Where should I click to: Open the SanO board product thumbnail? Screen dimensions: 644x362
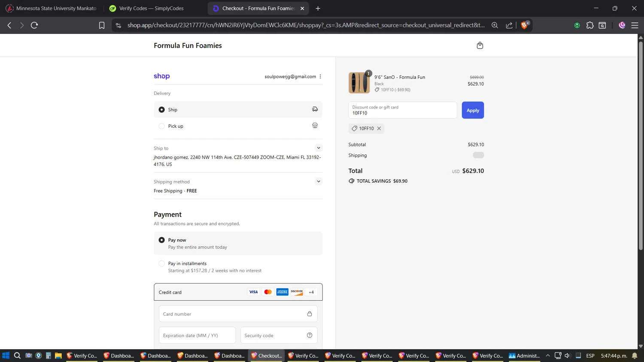coord(359,83)
